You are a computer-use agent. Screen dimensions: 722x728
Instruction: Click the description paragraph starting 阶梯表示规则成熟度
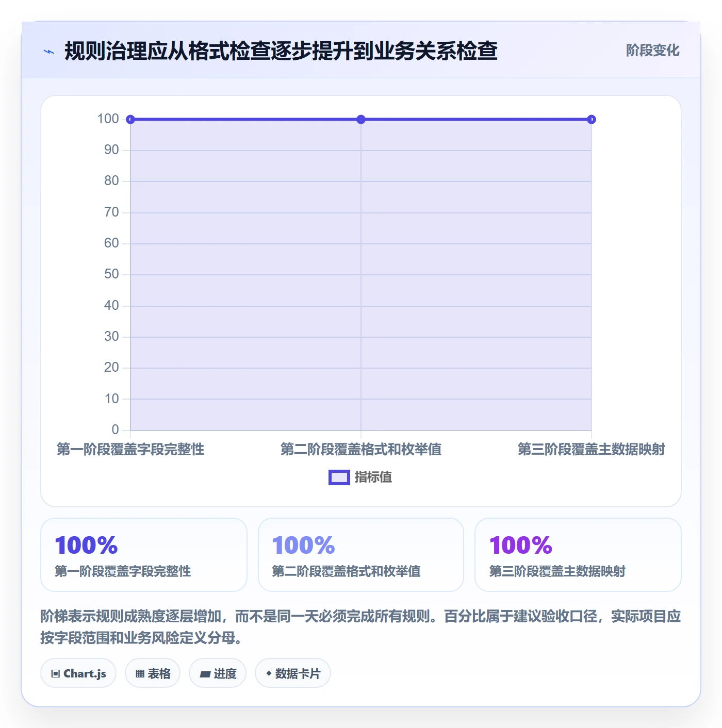coord(361,627)
